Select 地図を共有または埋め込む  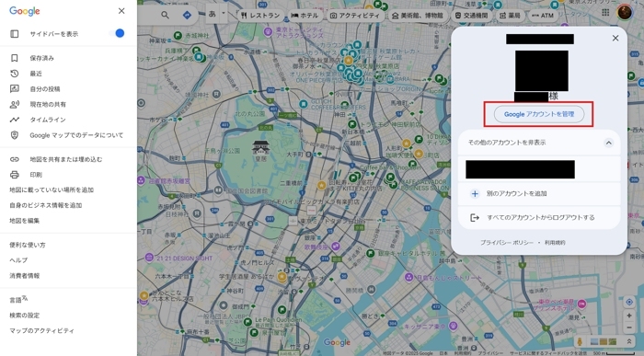coord(66,159)
